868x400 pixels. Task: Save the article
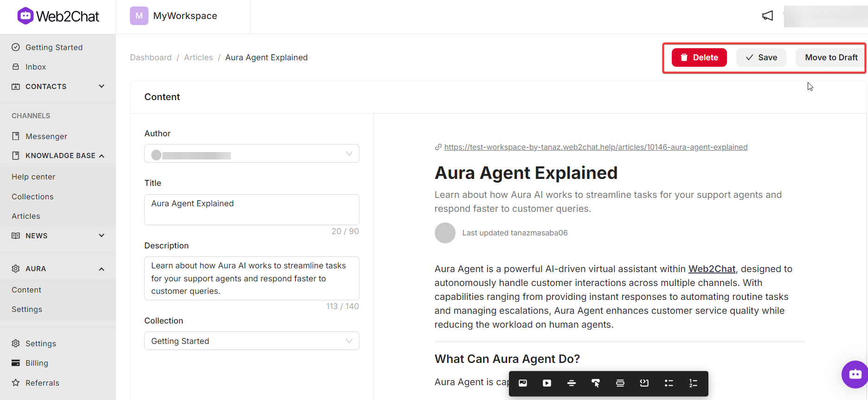pos(761,57)
